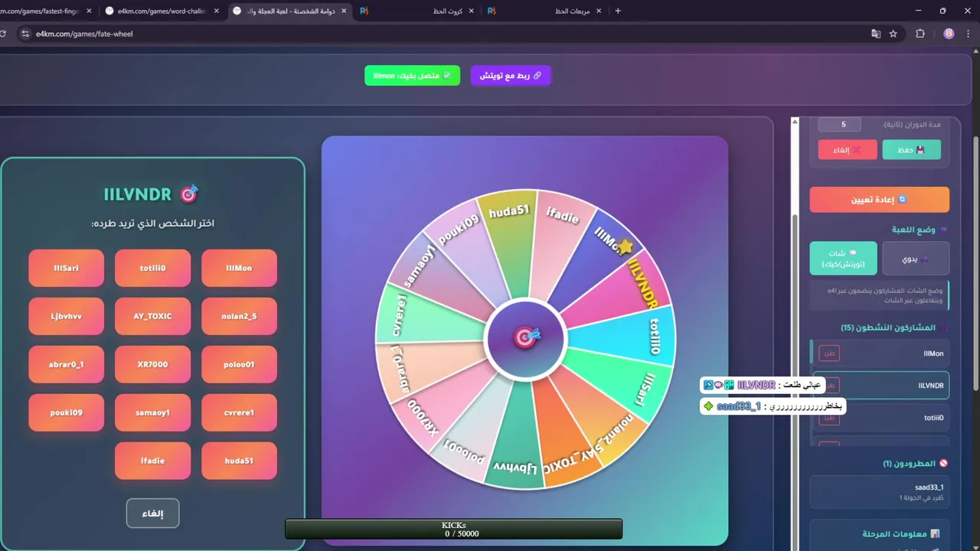
Task: Click the IILVNDR chat message overlay
Action: point(762,385)
